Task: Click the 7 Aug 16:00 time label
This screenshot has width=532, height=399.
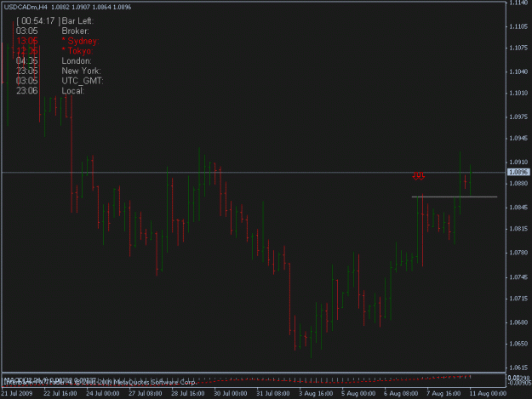Action: (x=443, y=394)
